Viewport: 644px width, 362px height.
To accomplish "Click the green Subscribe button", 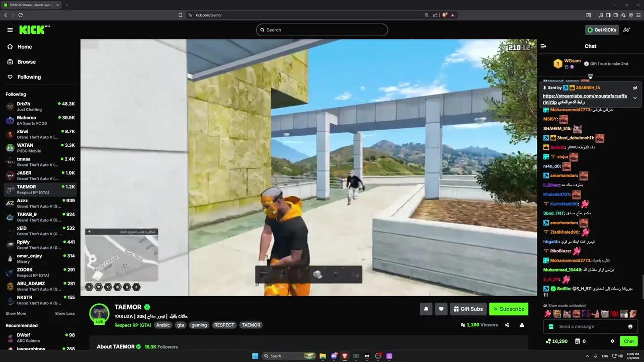I will point(509,309).
